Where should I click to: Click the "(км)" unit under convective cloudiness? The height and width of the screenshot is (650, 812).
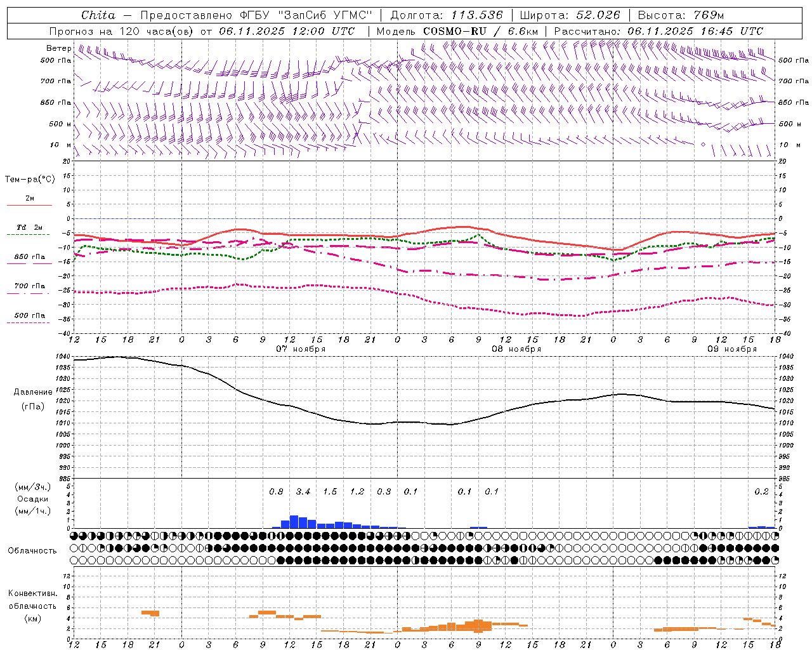tap(32, 618)
